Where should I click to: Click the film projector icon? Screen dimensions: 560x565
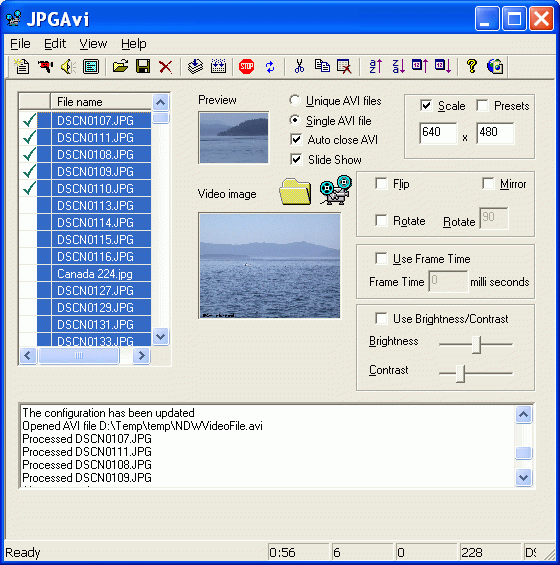(336, 190)
